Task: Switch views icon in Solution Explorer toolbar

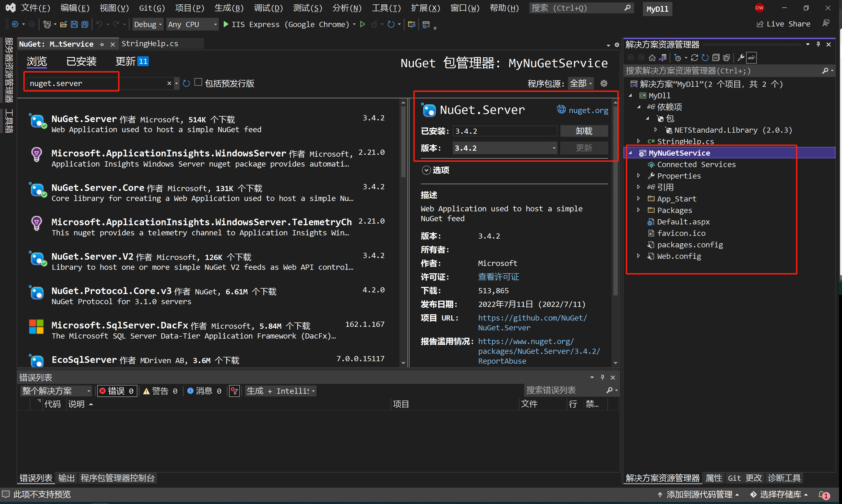Action: tap(663, 58)
